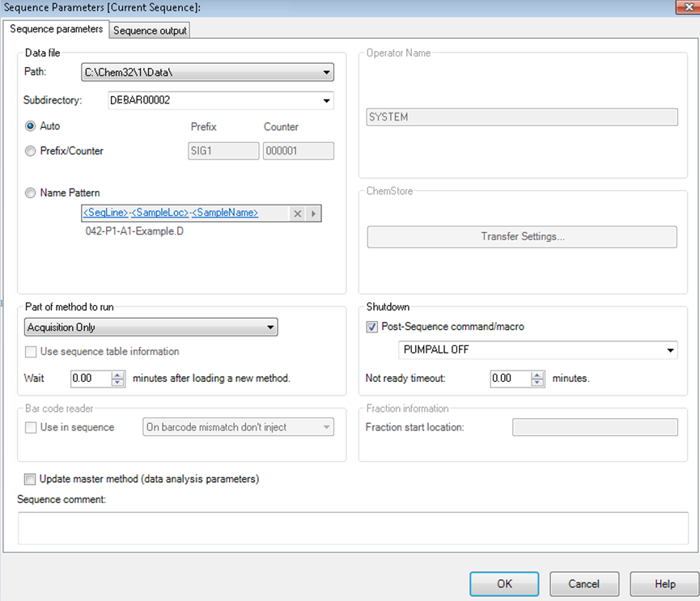This screenshot has height=601, width=700.
Task: Select the Name Pattern radio button
Action: click(31, 193)
